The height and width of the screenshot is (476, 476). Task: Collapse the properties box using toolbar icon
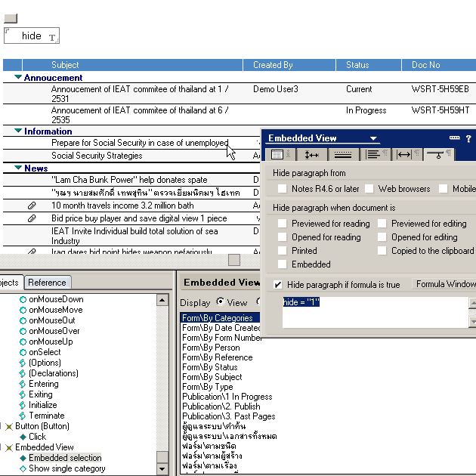point(454,138)
